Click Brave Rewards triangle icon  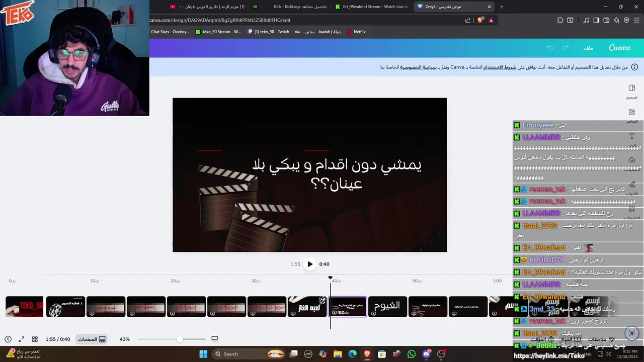coord(491,20)
